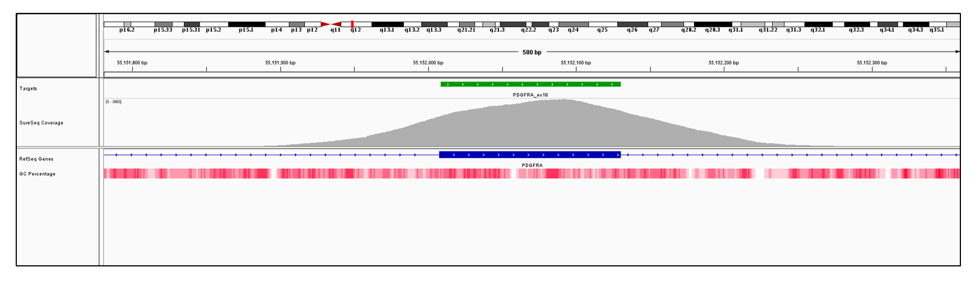980x286 pixels.
Task: Select the q32.1 cytoband
Action: point(818,30)
